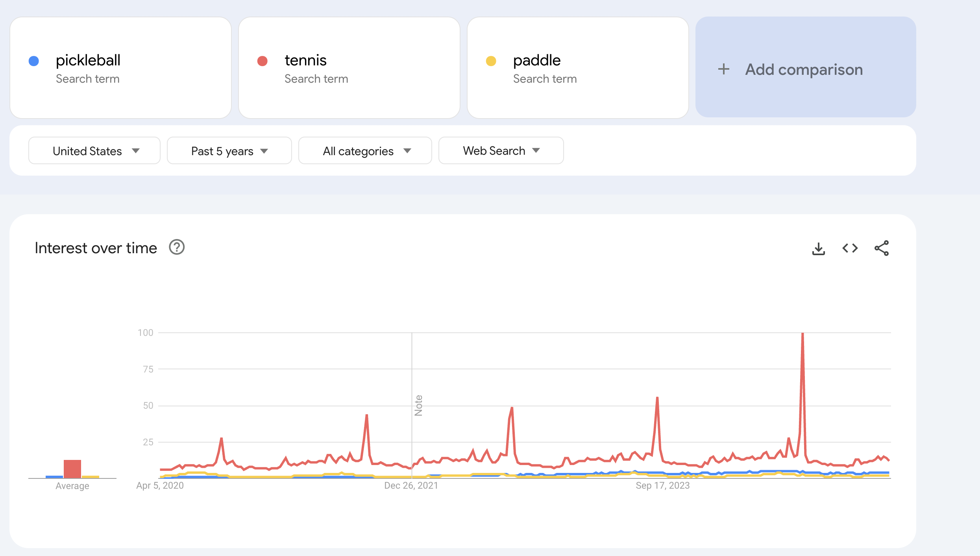This screenshot has height=556, width=980.
Task: Click the blue dot next to pickleball
Action: pos(34,61)
